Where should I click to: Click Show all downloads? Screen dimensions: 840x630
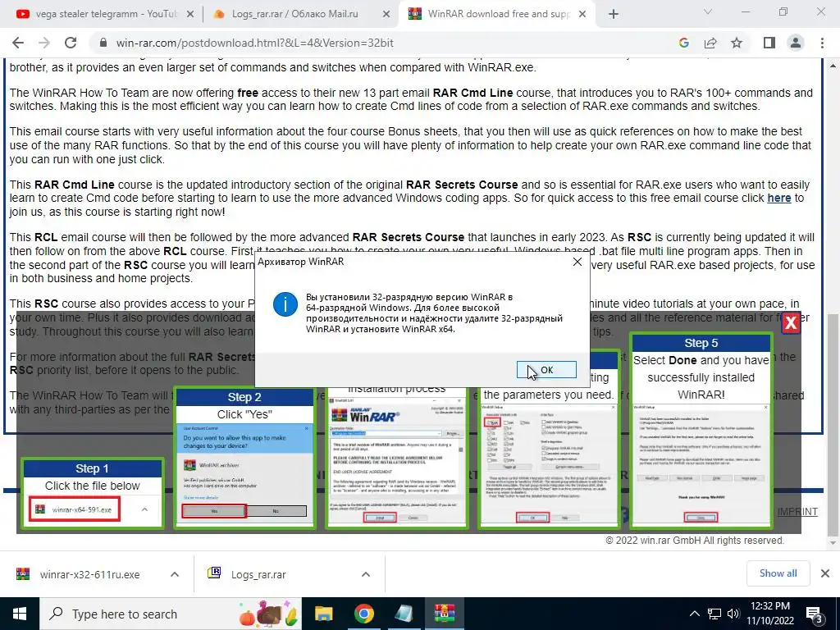778,573
